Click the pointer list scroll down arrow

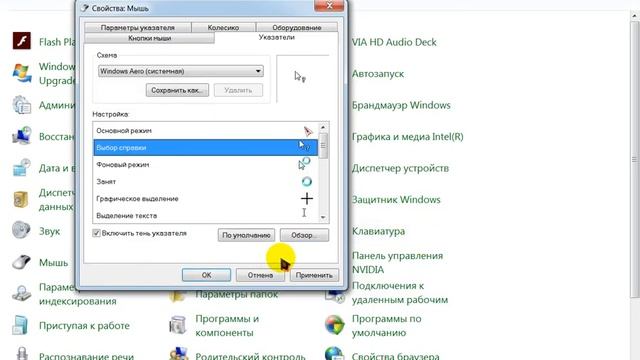click(x=323, y=217)
